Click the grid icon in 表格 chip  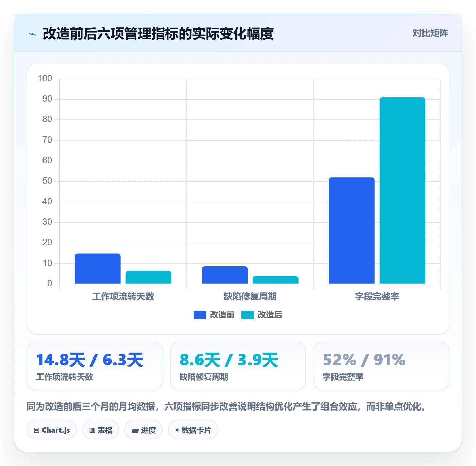pyautogui.click(x=92, y=430)
